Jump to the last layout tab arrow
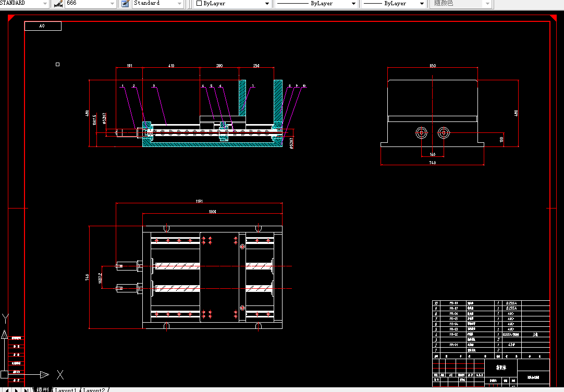The width and height of the screenshot is (564, 392). pyautogui.click(x=26, y=390)
